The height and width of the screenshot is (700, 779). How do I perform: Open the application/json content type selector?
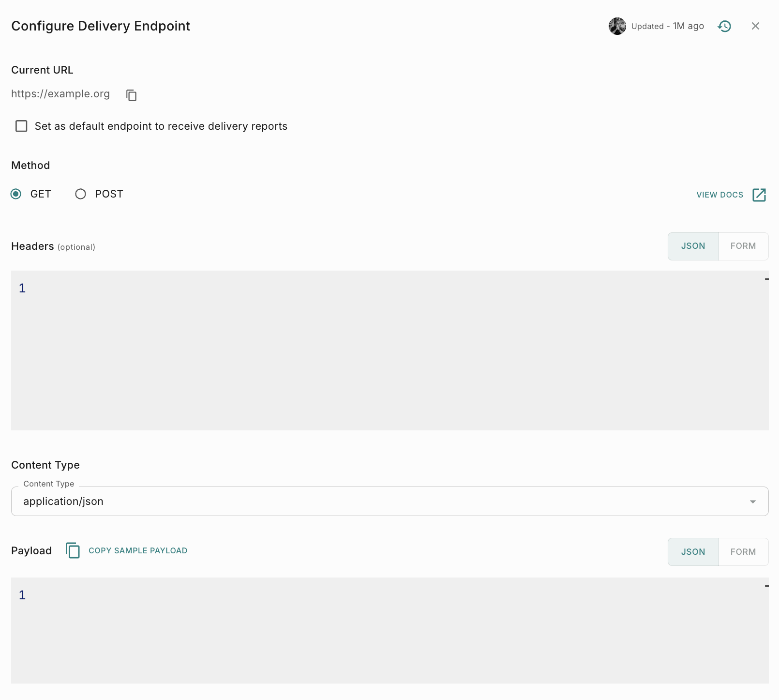click(377, 502)
